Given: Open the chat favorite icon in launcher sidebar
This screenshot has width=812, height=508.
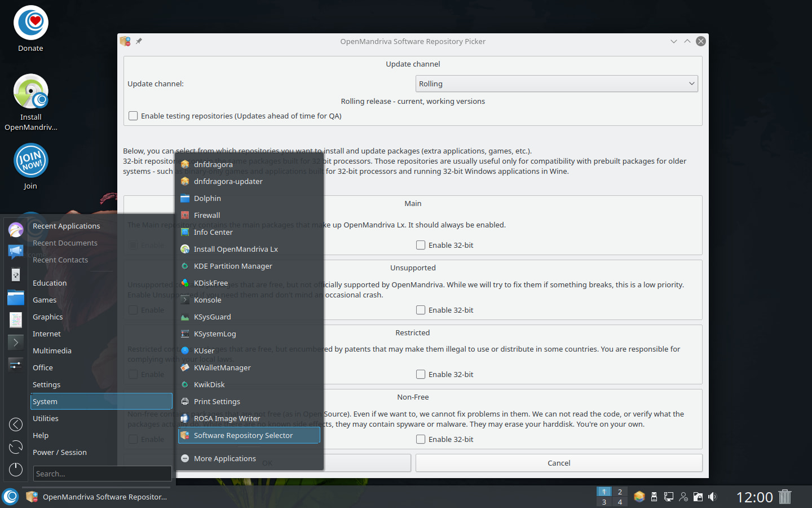Looking at the screenshot, I should pyautogui.click(x=16, y=252).
